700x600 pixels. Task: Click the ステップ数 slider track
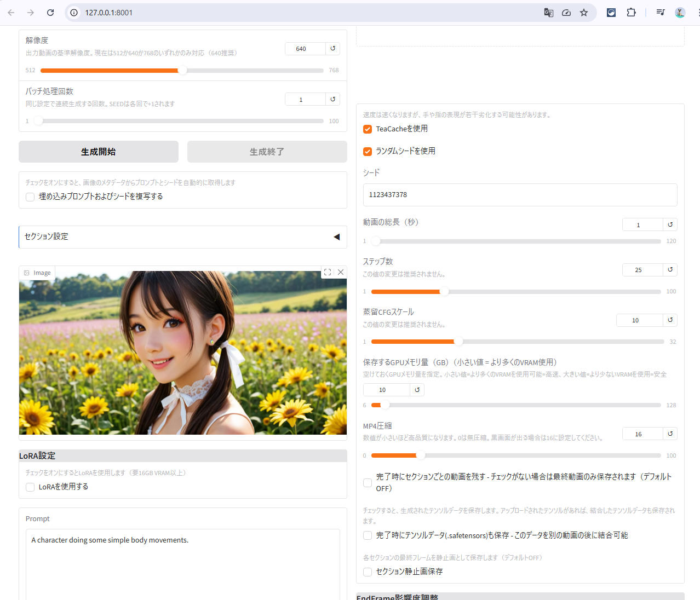(515, 292)
